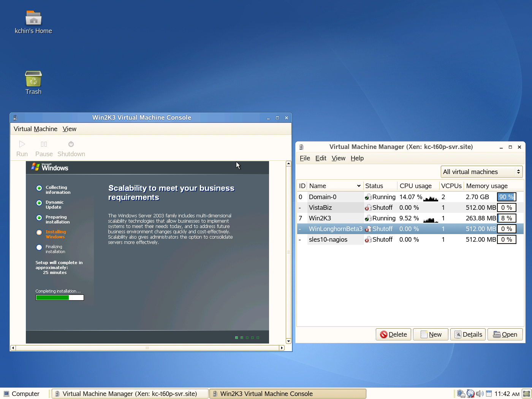Click the Shutdown icon in the console toolbar
The image size is (532, 399).
[71, 147]
